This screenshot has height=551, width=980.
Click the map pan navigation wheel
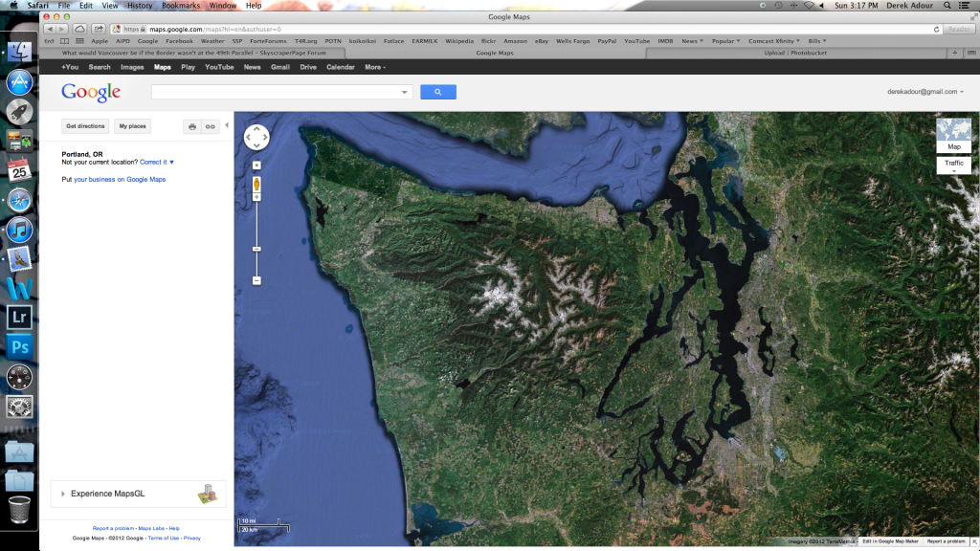point(256,137)
